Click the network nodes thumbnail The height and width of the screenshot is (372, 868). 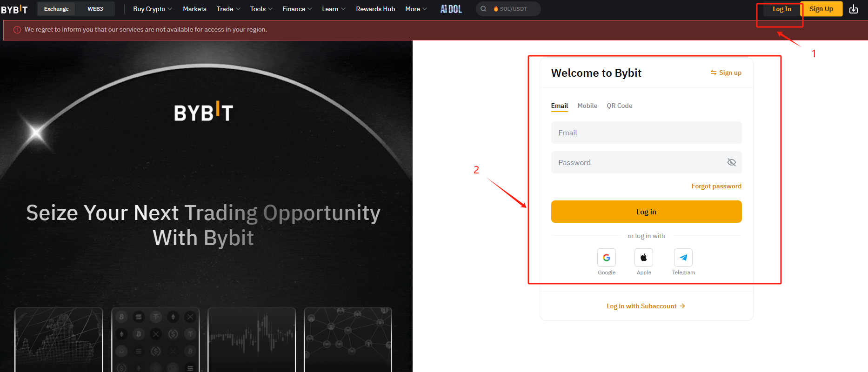point(348,339)
